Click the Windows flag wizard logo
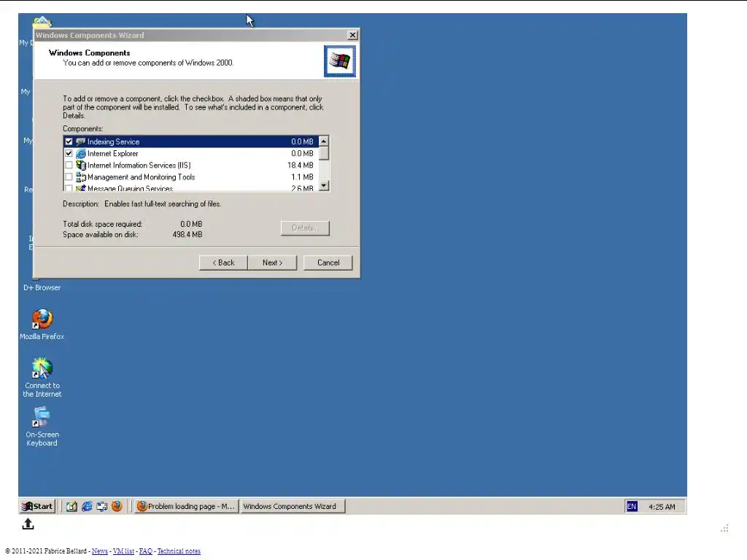The height and width of the screenshot is (560, 747). click(340, 61)
